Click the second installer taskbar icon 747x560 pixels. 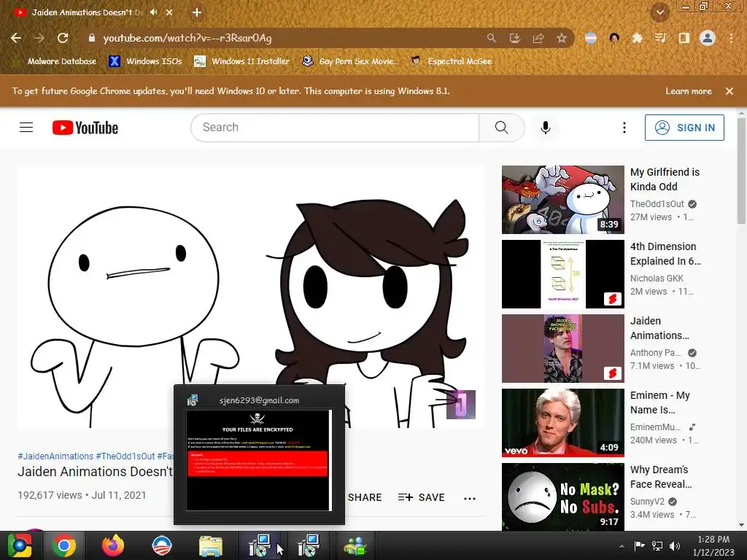[x=309, y=545]
